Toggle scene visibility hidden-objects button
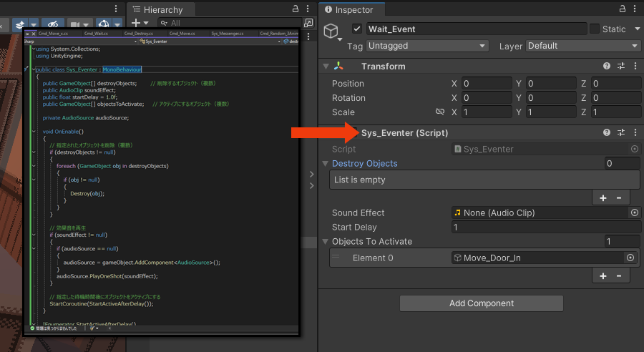This screenshot has height=352, width=644. pos(52,24)
